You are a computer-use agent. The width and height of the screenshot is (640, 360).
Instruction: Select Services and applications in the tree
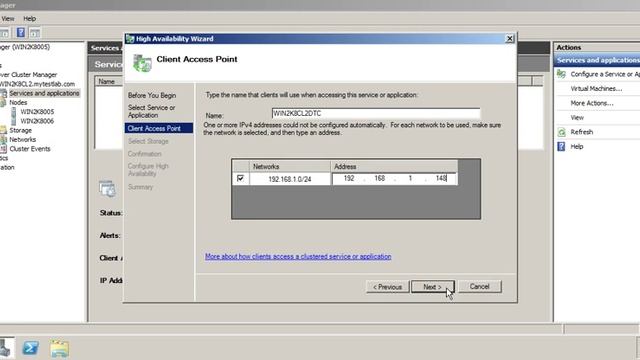[x=44, y=93]
